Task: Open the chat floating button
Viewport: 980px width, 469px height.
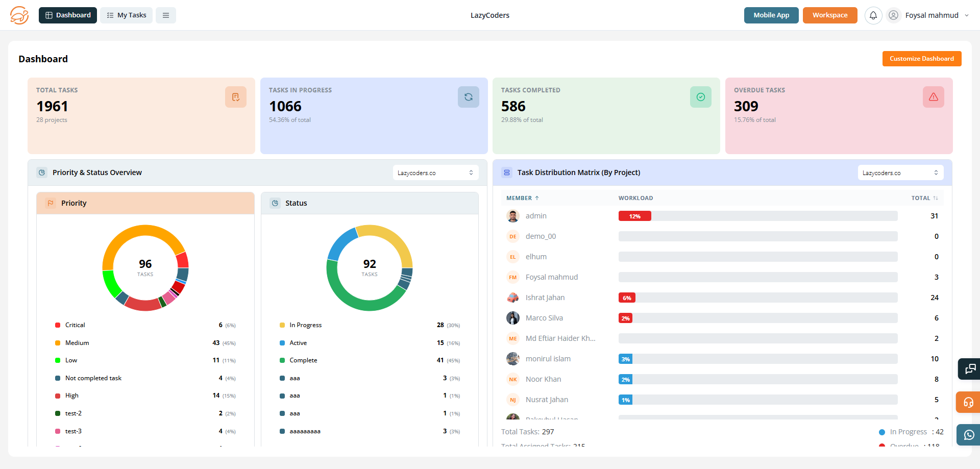Action: [x=969, y=369]
